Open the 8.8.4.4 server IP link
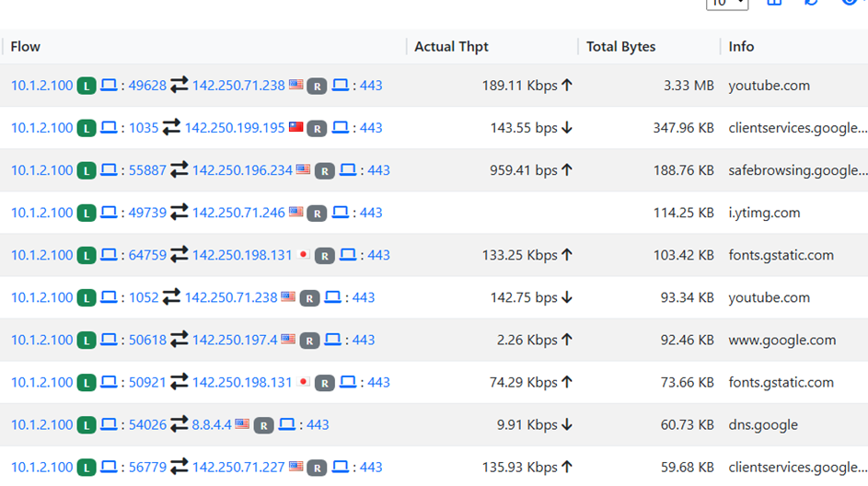 click(211, 424)
